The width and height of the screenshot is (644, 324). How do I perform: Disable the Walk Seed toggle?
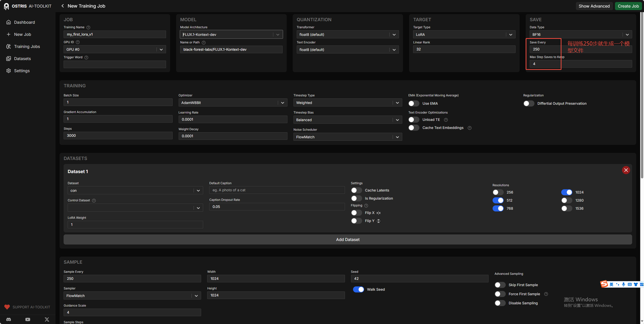(358, 289)
